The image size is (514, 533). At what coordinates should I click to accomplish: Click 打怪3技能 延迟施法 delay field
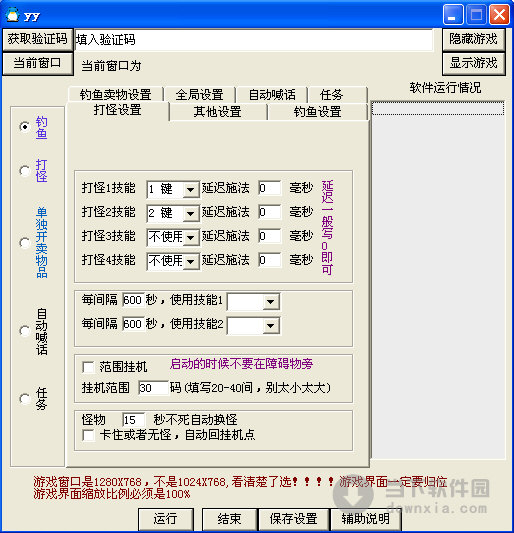pos(269,236)
